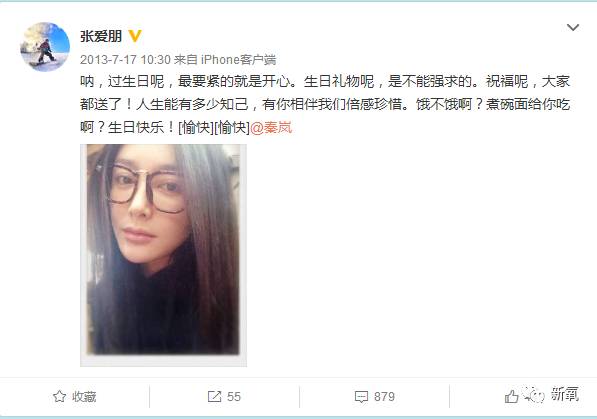Click the second [愉快] before @秦岚
This screenshot has height=419, width=597.
click(231, 127)
